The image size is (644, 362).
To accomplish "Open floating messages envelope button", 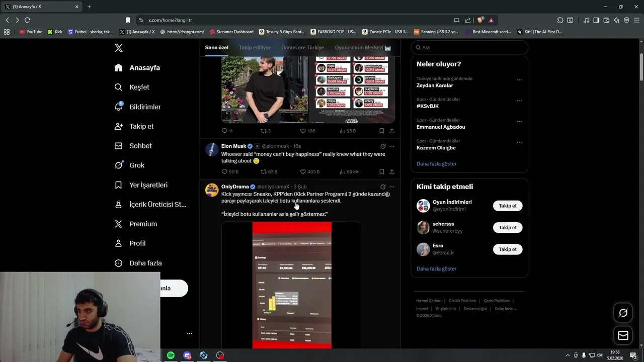I will (623, 335).
